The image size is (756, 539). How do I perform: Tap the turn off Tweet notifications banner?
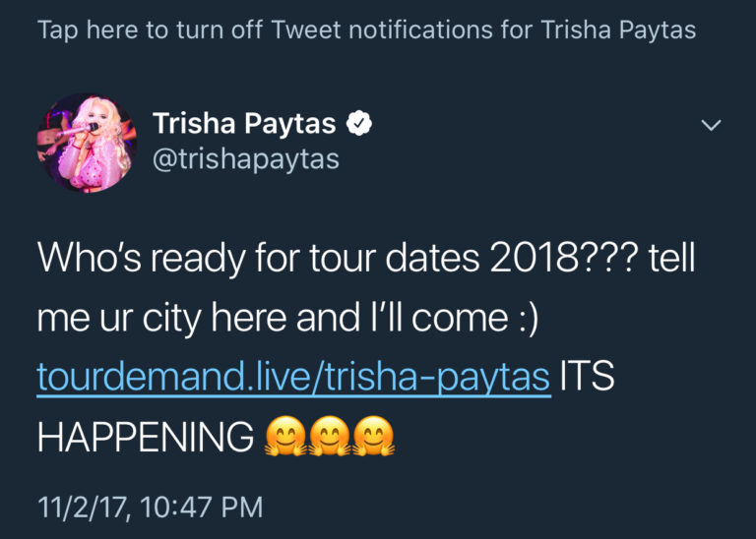pyautogui.click(x=366, y=30)
